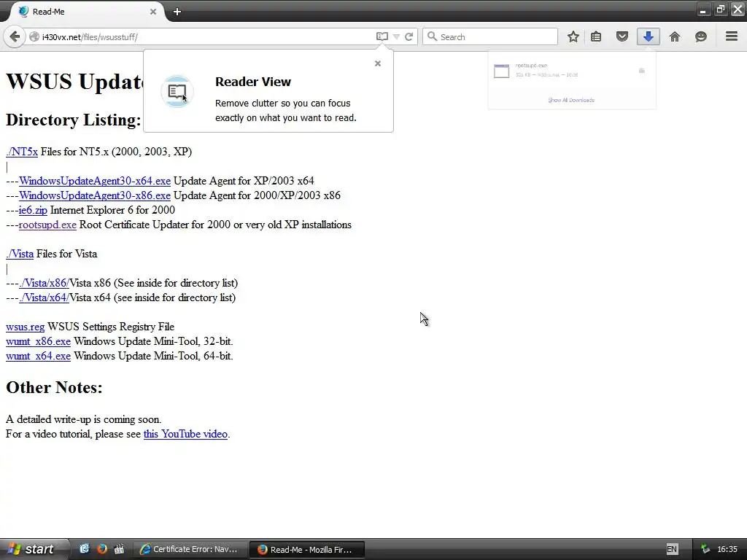Select the Read-Me tab
The image size is (747, 560).
coord(86,12)
